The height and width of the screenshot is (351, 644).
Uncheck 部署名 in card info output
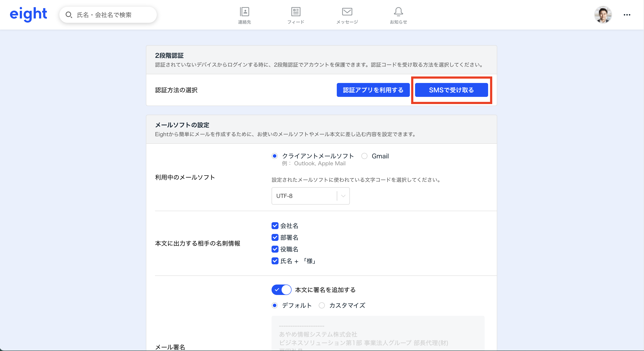pos(275,237)
